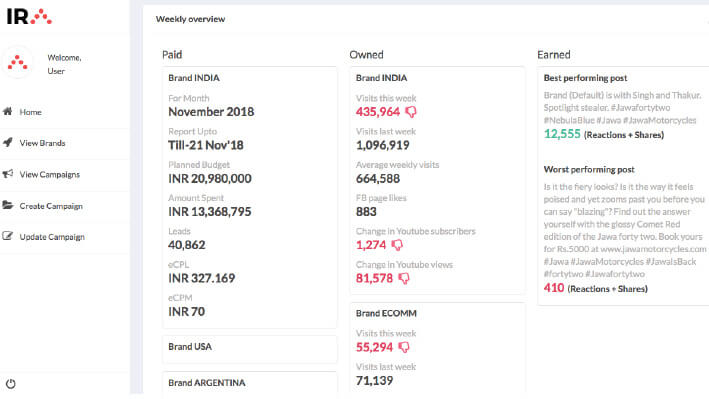This screenshot has width=709, height=399.
Task: Click thumbs-down icon beside 55,294 visits
Action: click(404, 347)
